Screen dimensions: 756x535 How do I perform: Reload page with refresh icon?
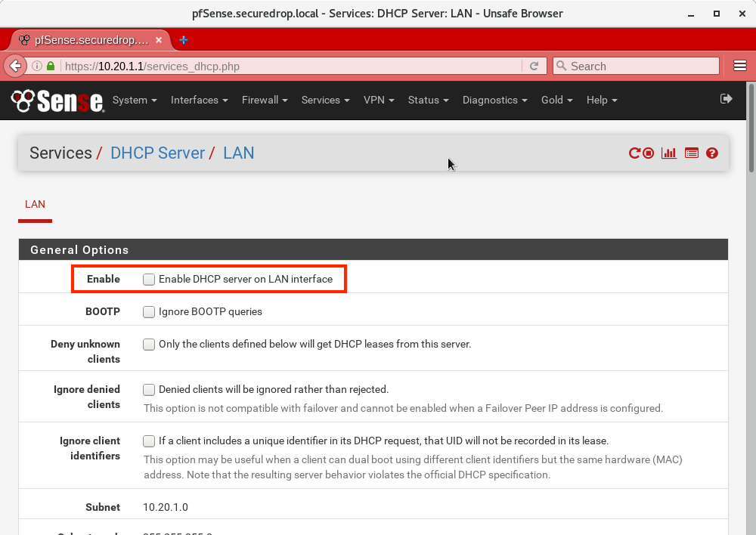(534, 66)
